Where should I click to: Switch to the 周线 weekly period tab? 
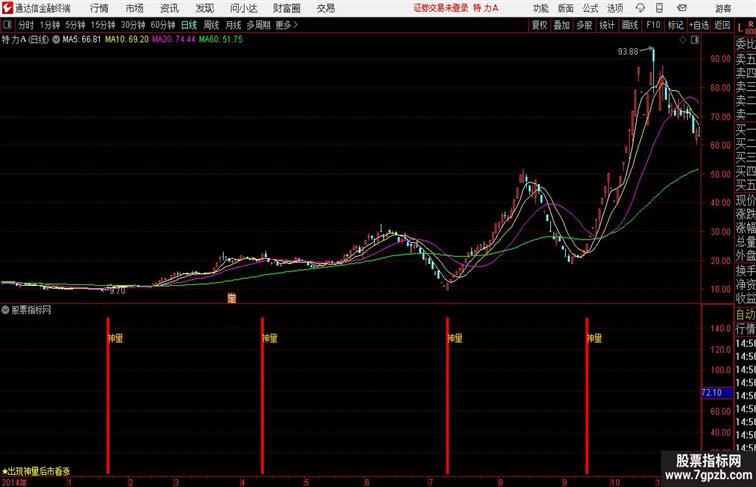(211, 25)
